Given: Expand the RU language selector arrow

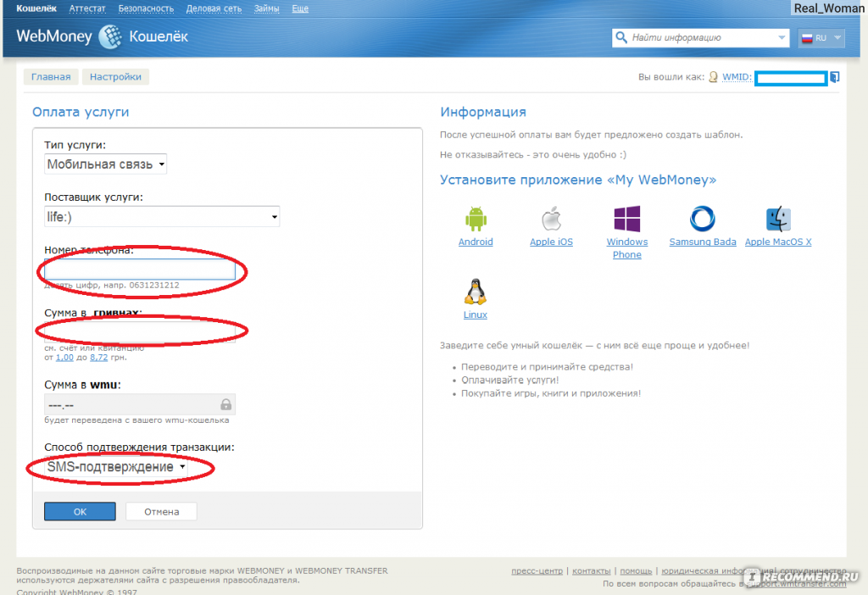Looking at the screenshot, I should click(x=837, y=37).
